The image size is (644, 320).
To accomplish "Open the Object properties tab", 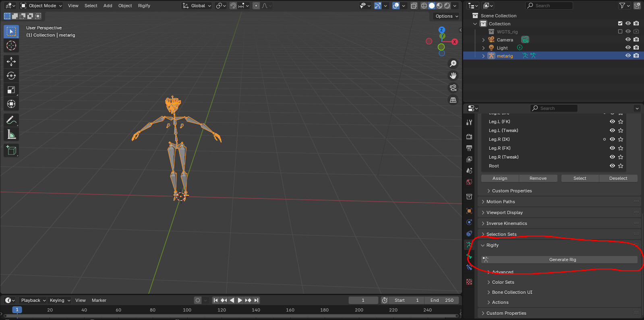I will coord(469,211).
